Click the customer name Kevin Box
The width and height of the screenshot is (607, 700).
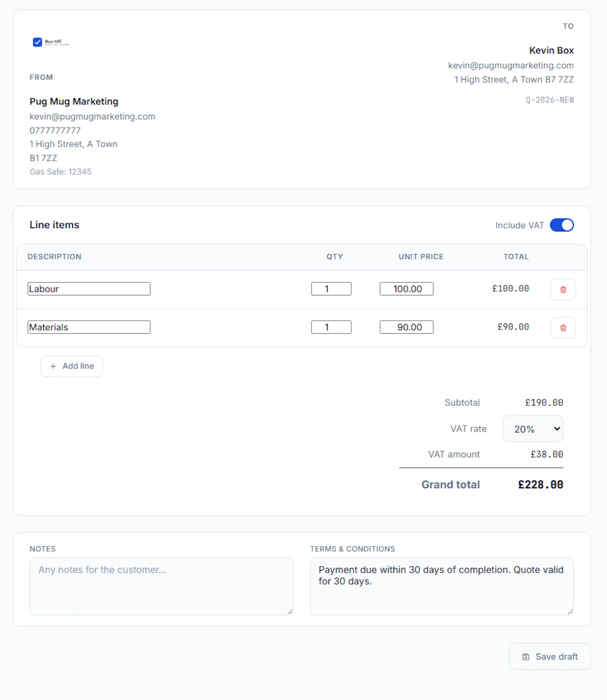coord(551,50)
